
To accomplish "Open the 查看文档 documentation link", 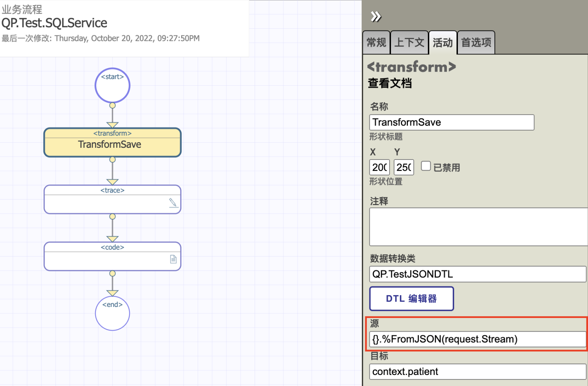I will click(390, 83).
